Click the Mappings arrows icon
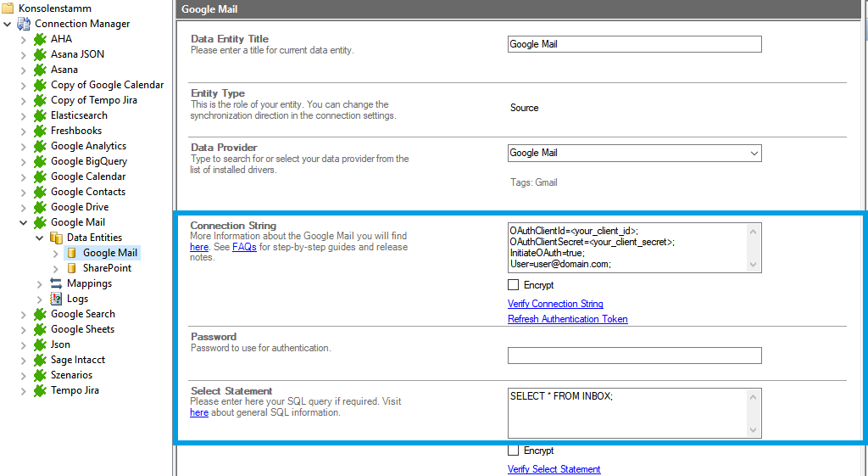868x476 pixels. point(57,283)
